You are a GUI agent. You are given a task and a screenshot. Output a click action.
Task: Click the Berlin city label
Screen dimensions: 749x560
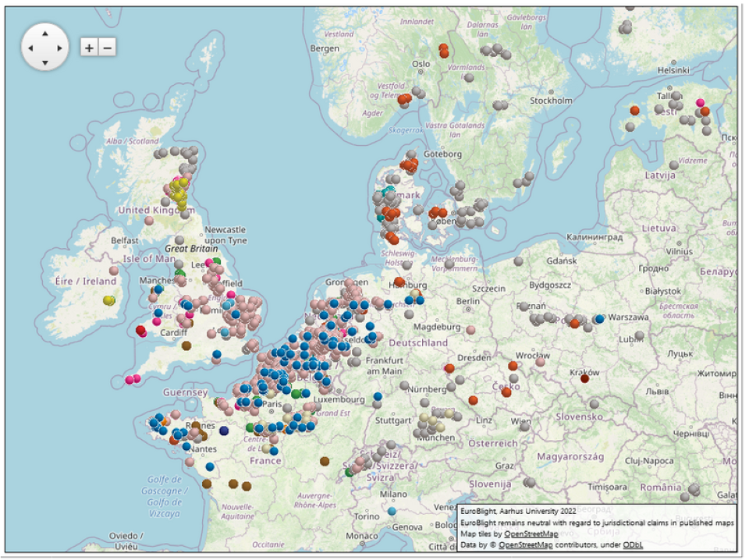(467, 301)
